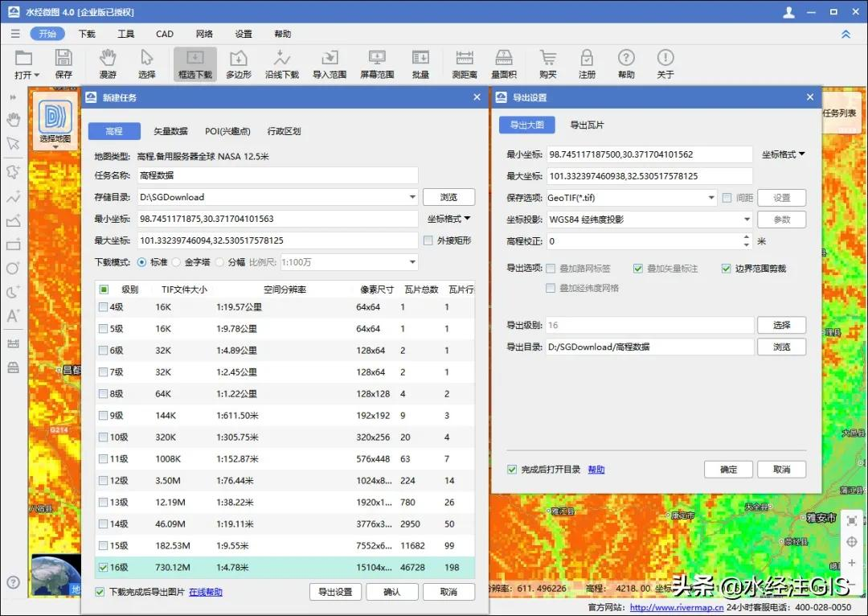
Task: Open the 下载 menu
Action: (87, 34)
